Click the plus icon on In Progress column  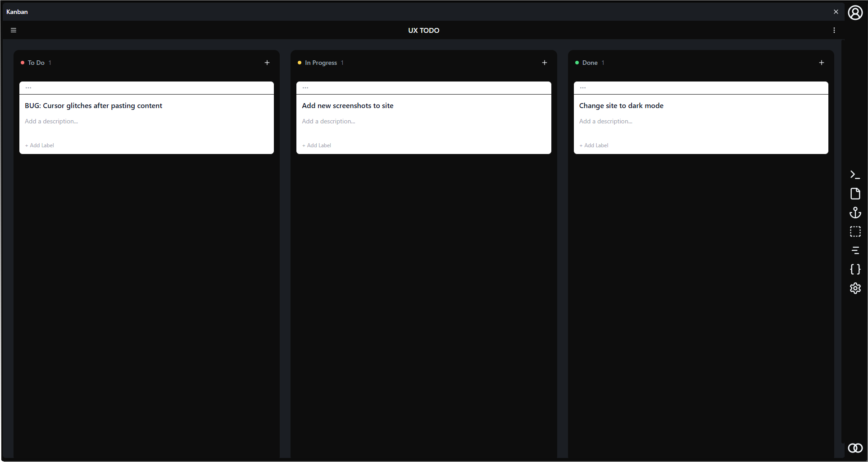pyautogui.click(x=544, y=63)
